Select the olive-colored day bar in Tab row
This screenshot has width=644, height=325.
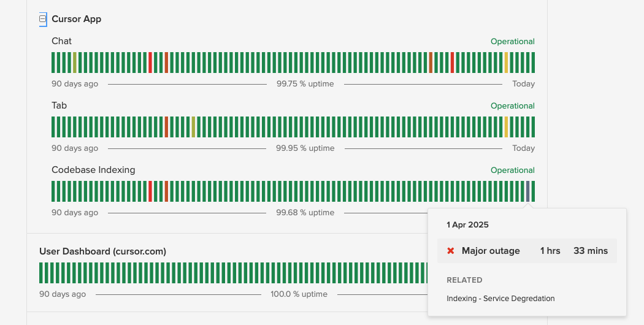click(x=193, y=127)
